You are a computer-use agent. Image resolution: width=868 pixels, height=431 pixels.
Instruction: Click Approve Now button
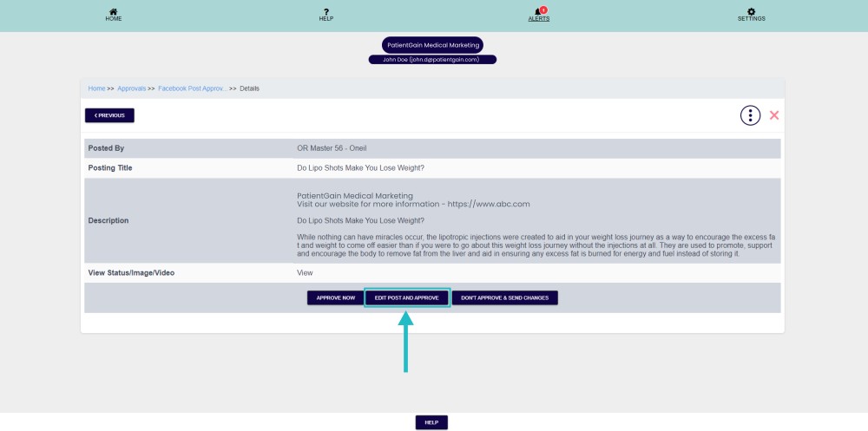coord(335,297)
